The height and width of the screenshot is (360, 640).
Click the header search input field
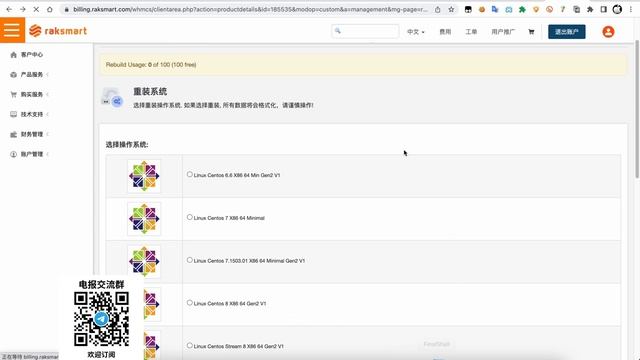(x=365, y=31)
